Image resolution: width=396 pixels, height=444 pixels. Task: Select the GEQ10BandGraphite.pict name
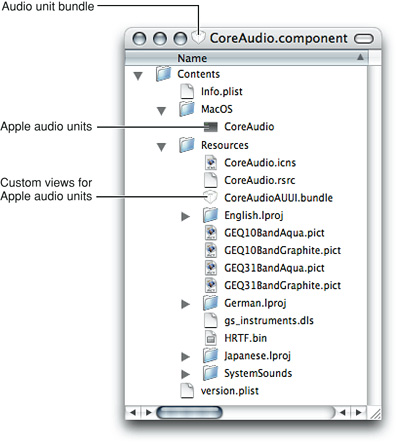(x=282, y=250)
